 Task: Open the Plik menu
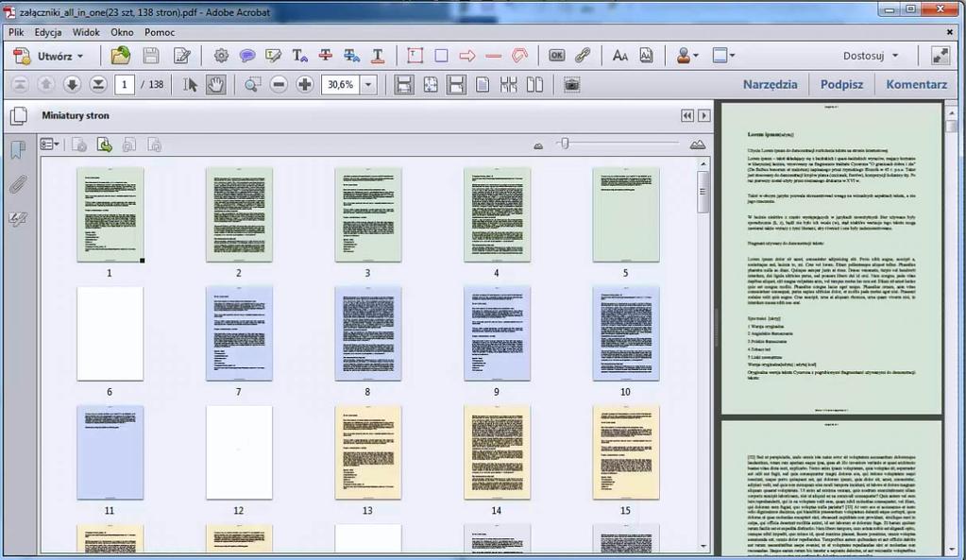click(x=16, y=32)
